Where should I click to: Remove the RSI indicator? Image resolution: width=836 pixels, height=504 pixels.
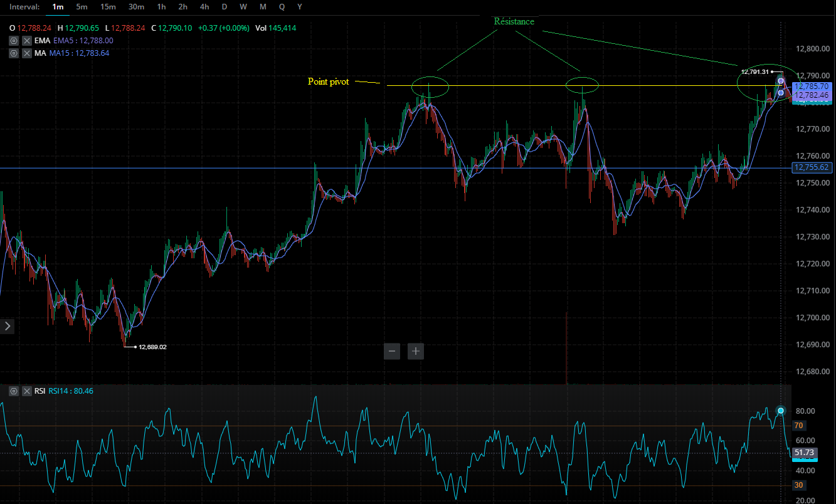pyautogui.click(x=27, y=391)
